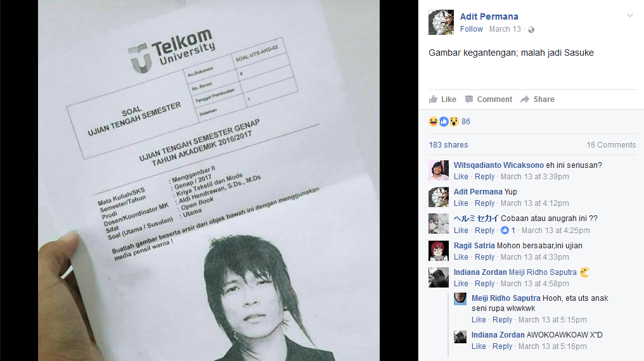Open the post options chevron menu

629,16
